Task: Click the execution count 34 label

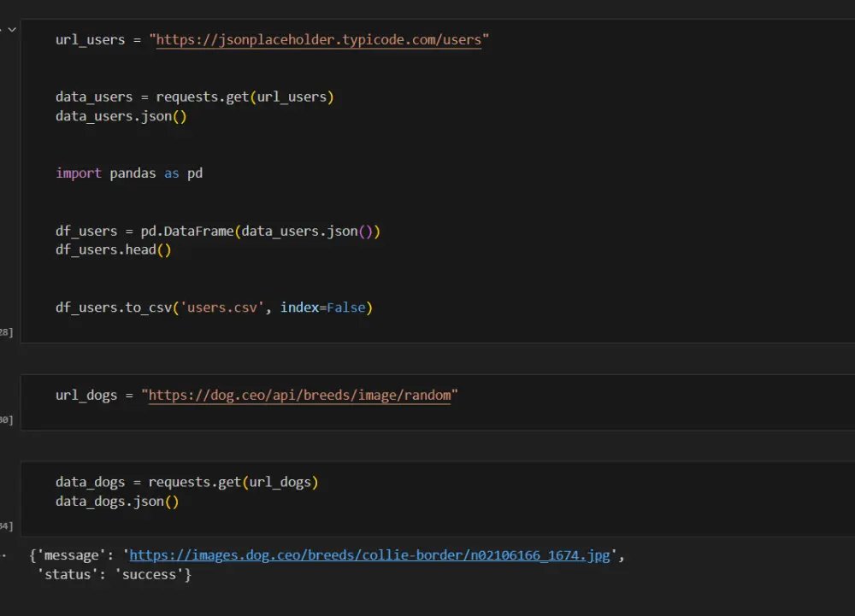Action: coord(6,525)
